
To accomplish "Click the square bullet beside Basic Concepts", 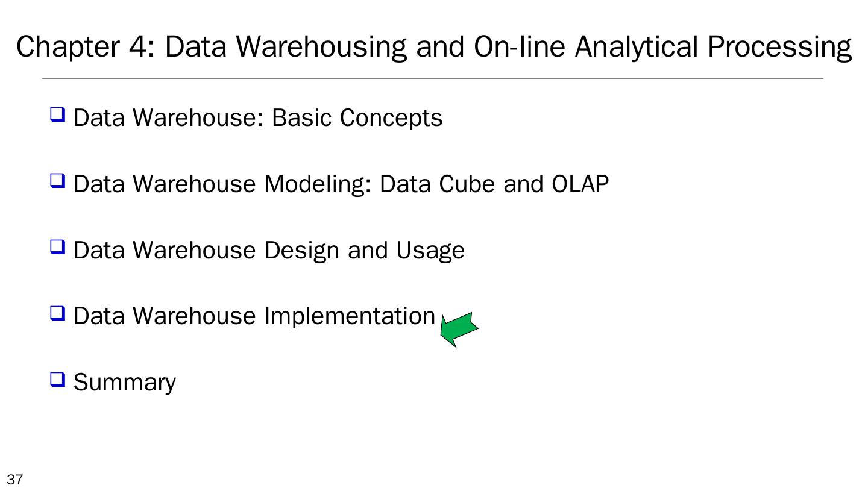I will point(57,114).
